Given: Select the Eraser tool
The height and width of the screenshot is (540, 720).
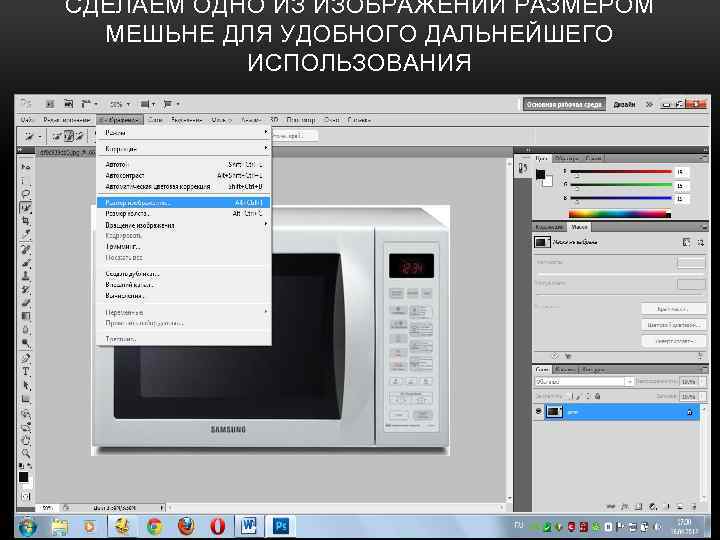Looking at the screenshot, I should click(26, 303).
